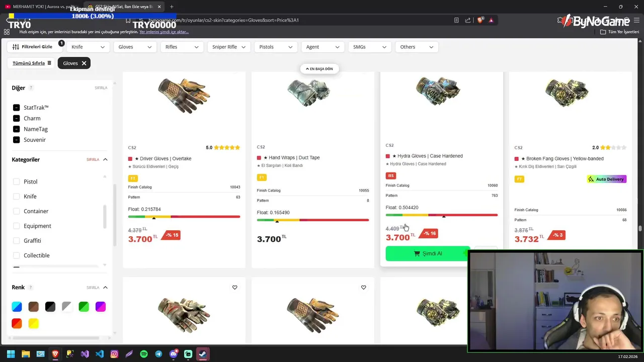Favorite the item with heart icon in second bottom-row card
Image resolution: width=644 pixels, height=362 pixels.
[x=363, y=288]
